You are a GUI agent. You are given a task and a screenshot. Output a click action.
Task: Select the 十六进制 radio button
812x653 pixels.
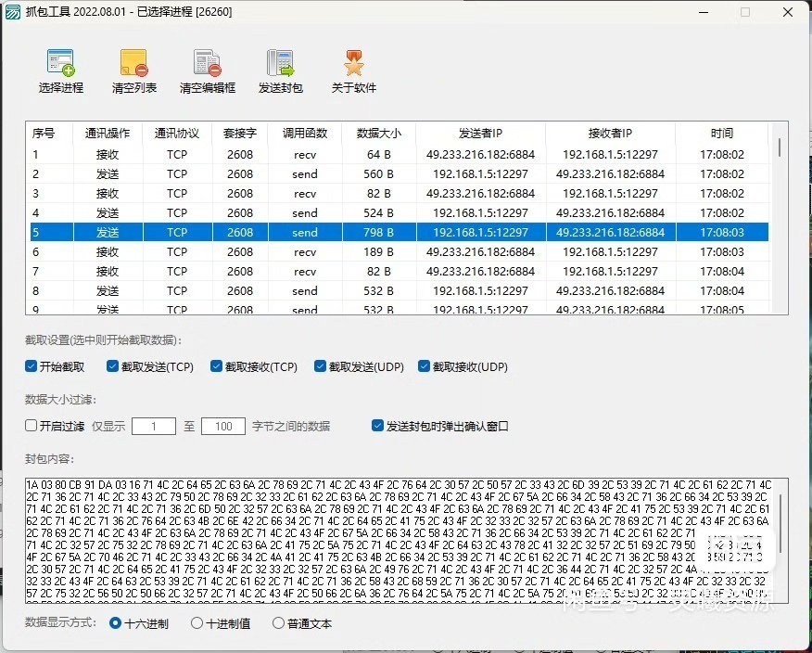(x=116, y=623)
